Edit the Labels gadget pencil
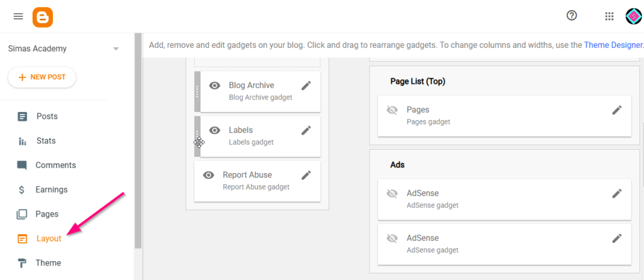 (306, 130)
